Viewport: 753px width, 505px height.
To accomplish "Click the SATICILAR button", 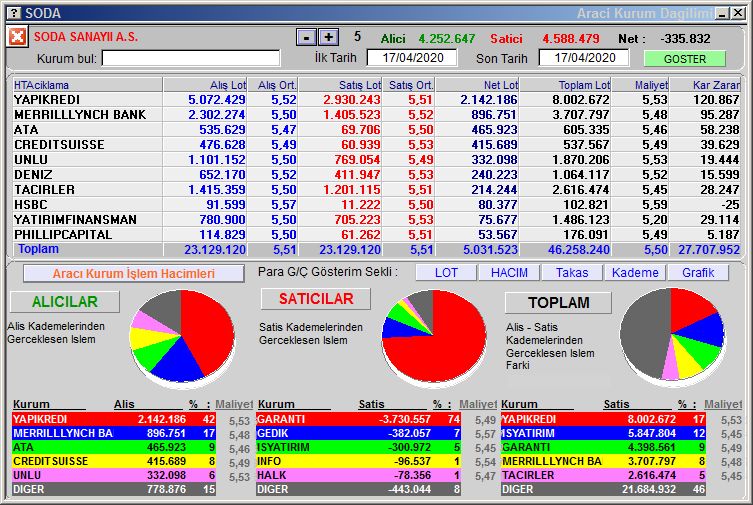I will click(316, 299).
